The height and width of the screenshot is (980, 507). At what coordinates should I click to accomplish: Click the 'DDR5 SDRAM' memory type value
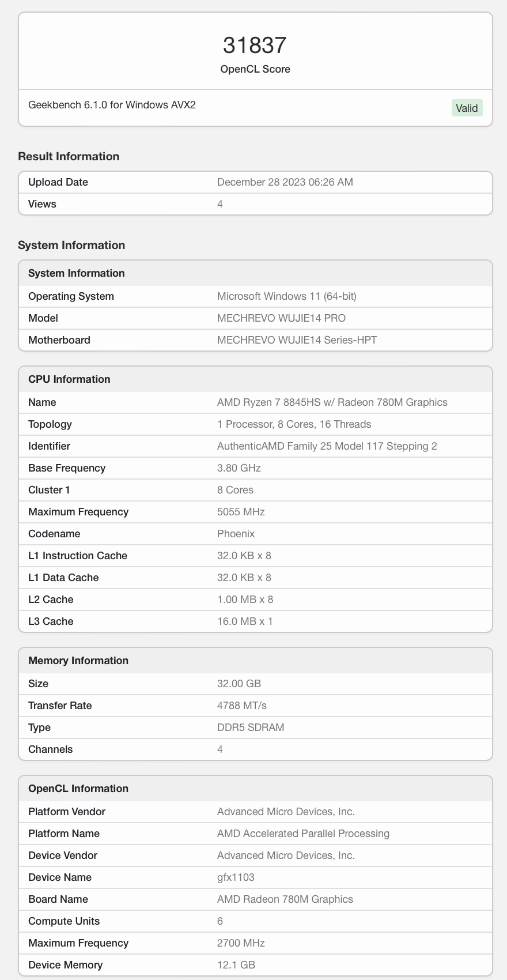[x=251, y=728]
